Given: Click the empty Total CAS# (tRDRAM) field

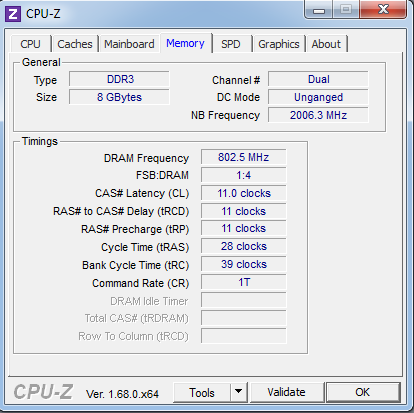Looking at the screenshot, I should coord(244,318).
